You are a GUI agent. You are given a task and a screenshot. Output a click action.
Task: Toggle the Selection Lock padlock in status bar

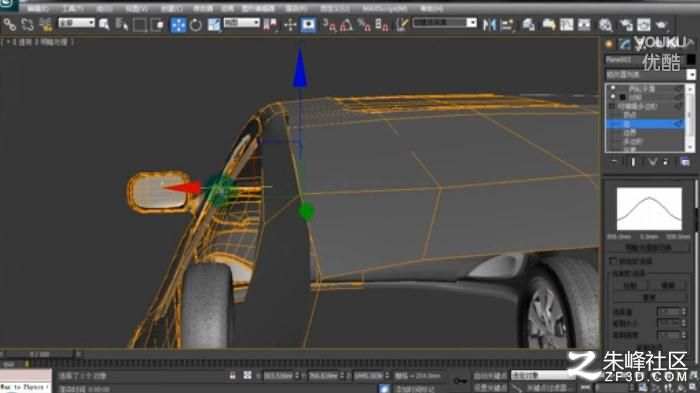click(x=233, y=376)
